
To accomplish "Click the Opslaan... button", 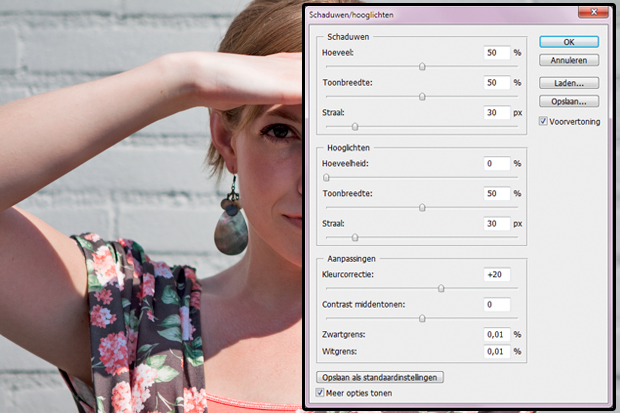I will point(568,102).
